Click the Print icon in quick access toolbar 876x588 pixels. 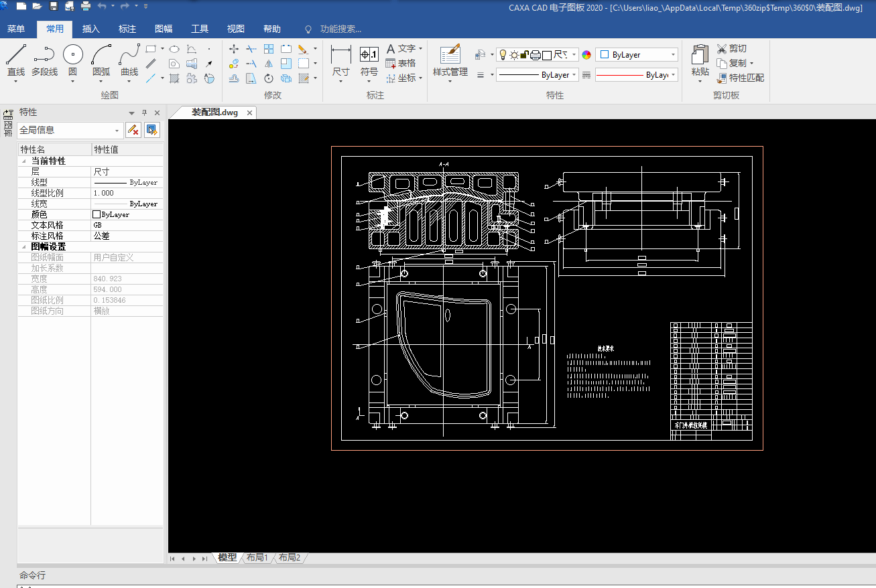pos(86,6)
